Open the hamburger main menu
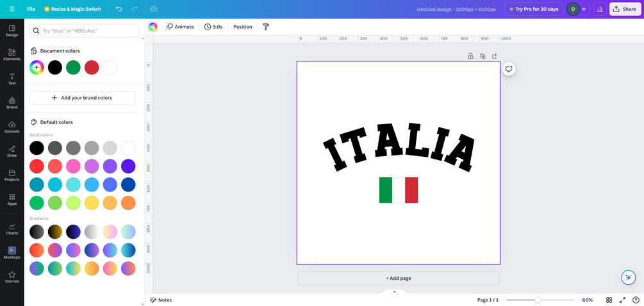Viewport: 644px width, 306px height. tap(12, 9)
